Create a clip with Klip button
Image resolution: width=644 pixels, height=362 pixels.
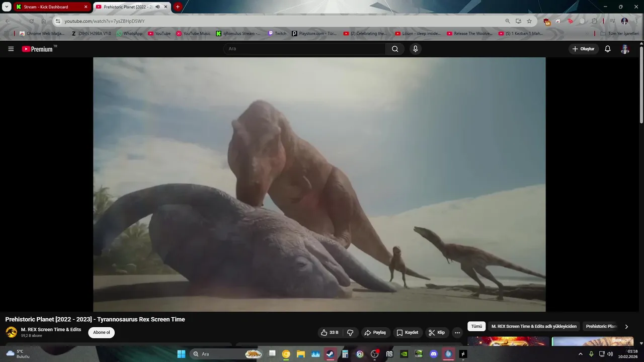[x=437, y=332]
